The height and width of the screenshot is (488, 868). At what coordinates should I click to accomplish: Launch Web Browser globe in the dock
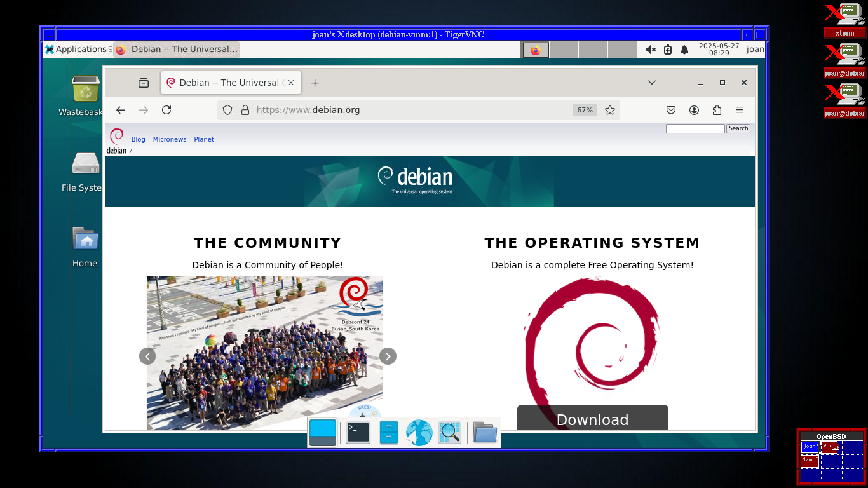tap(419, 433)
